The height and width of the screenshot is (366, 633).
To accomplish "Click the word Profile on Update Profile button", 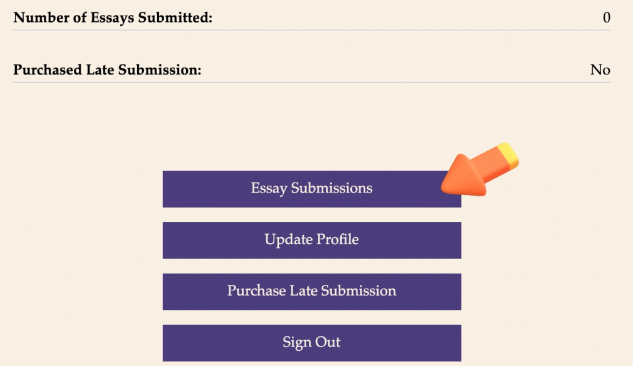I will pyautogui.click(x=337, y=239).
